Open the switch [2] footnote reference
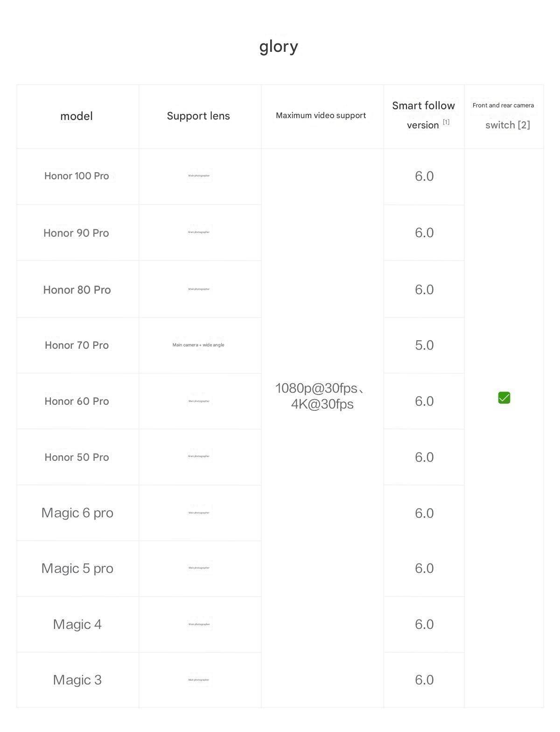The image size is (560, 732). 508,125
